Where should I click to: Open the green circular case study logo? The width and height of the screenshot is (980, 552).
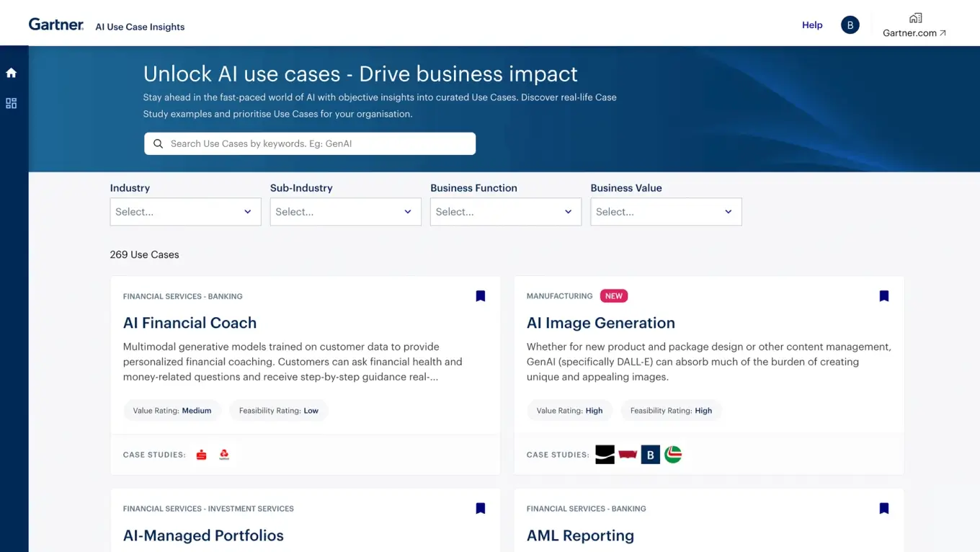pyautogui.click(x=672, y=454)
